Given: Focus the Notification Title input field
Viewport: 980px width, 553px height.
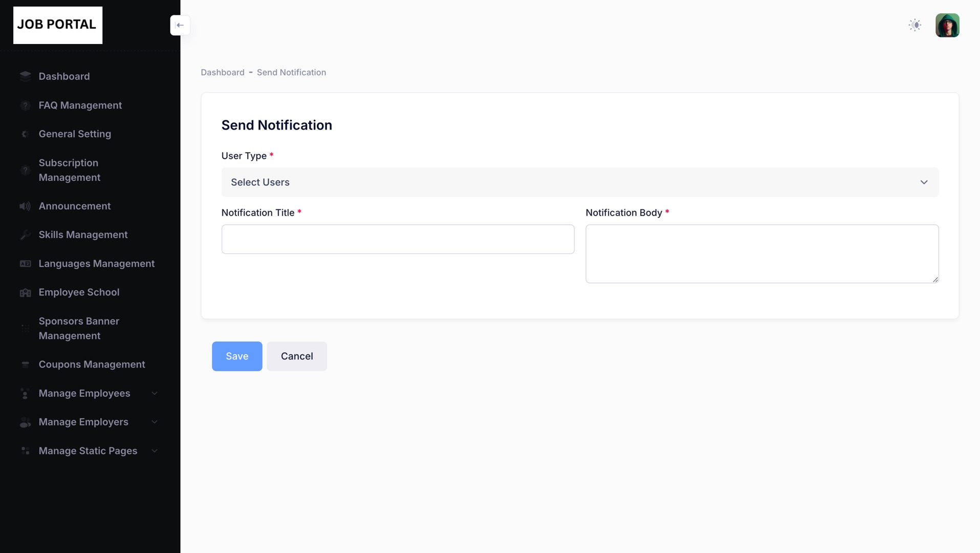Looking at the screenshot, I should point(398,239).
